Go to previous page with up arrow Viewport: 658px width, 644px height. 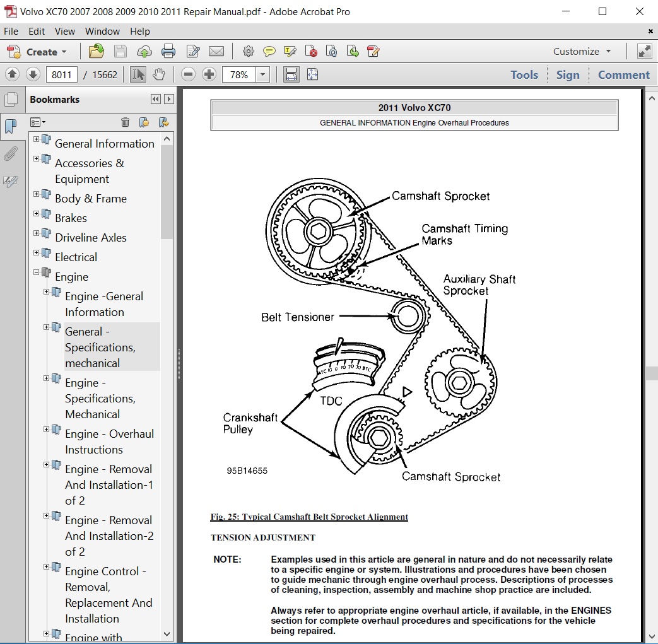[12, 74]
